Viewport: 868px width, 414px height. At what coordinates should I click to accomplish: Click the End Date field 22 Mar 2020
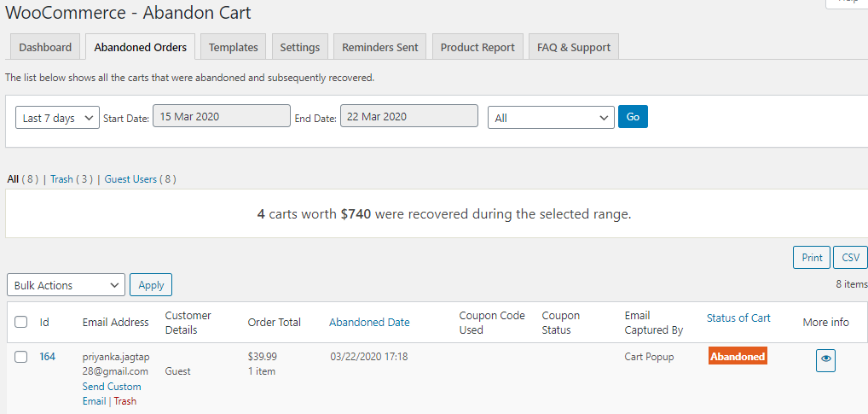coord(409,116)
